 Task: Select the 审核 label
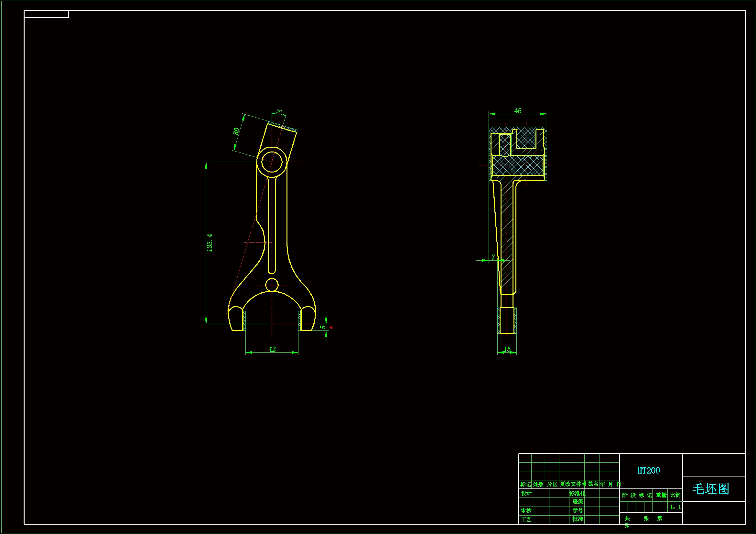pyautogui.click(x=526, y=511)
